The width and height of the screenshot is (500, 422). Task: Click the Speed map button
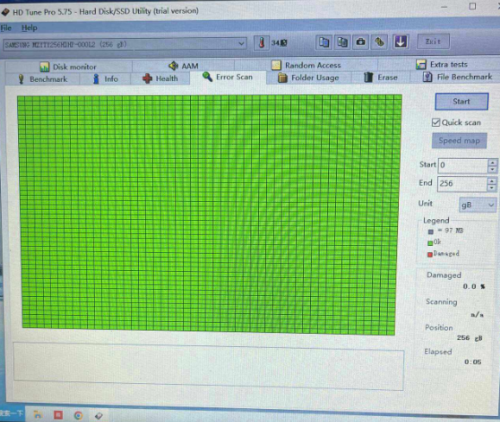(x=459, y=141)
